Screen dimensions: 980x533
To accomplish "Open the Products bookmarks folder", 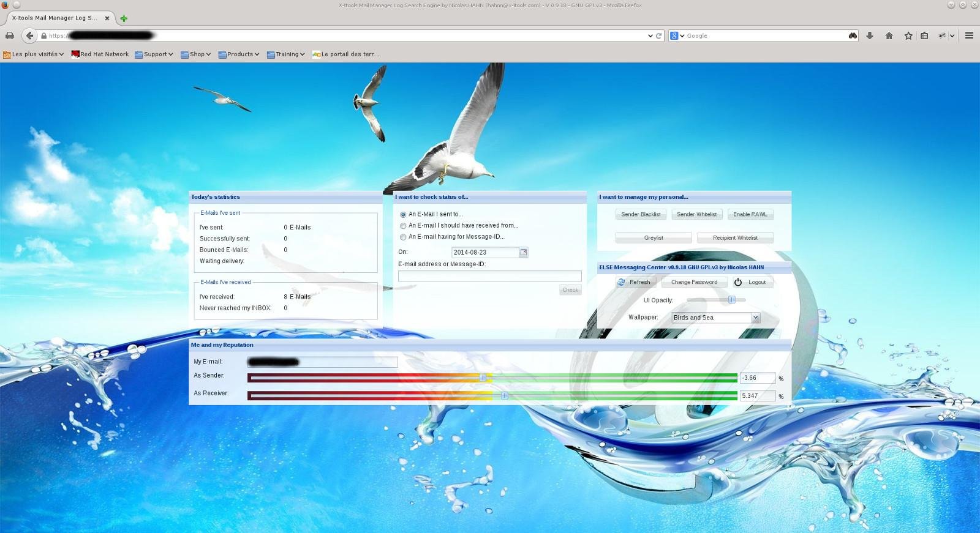I will (x=238, y=54).
